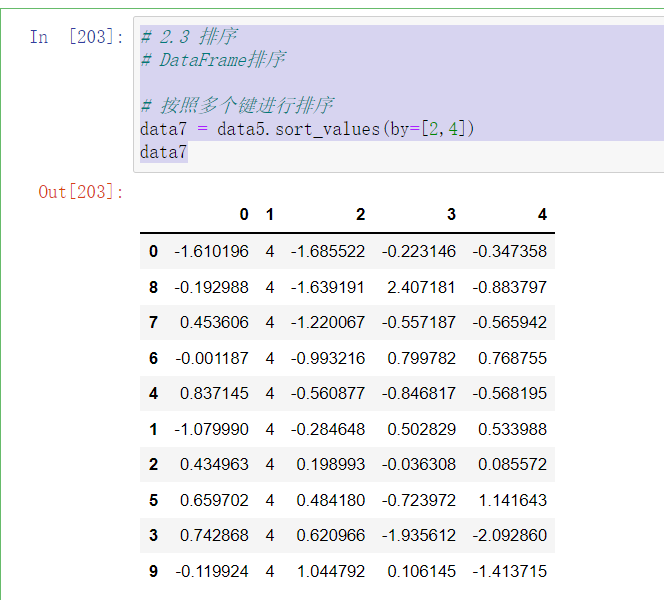Click the cell value 0.799782
Screen dimensions: 664x600
(x=421, y=358)
